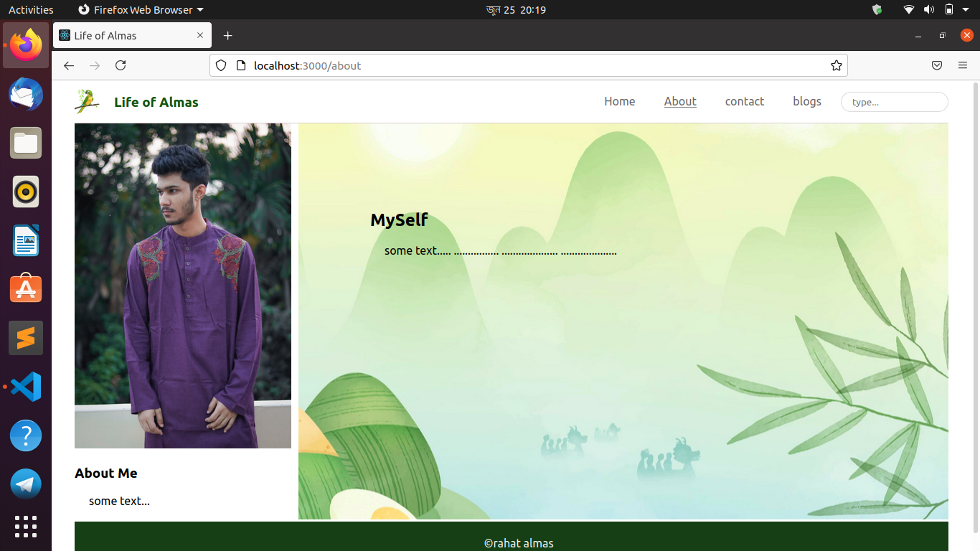Image resolution: width=980 pixels, height=551 pixels.
Task: Open the tracking protection shield icon
Action: coord(220,65)
